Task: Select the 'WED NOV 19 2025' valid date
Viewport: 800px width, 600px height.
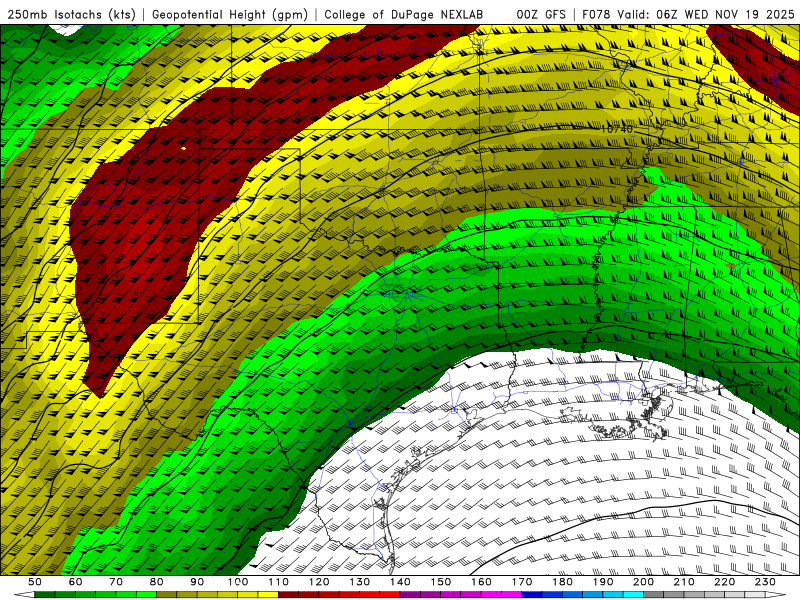Action: [740, 14]
